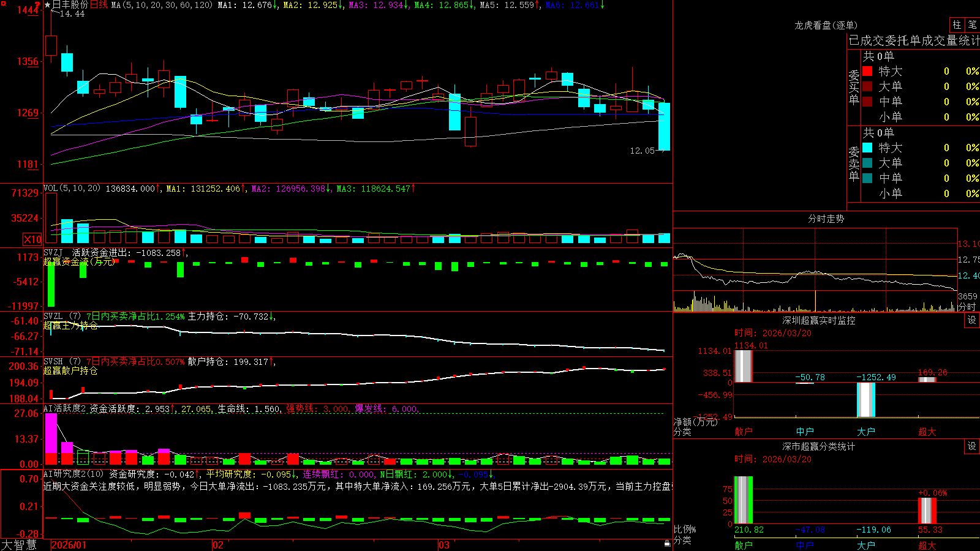Click the 柱 (bar) view button
The image size is (980, 551).
(957, 24)
